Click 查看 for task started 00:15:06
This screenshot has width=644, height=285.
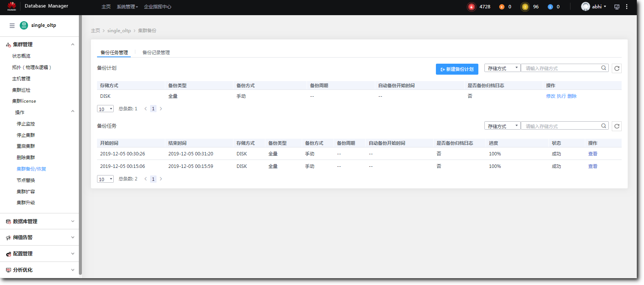click(x=593, y=166)
